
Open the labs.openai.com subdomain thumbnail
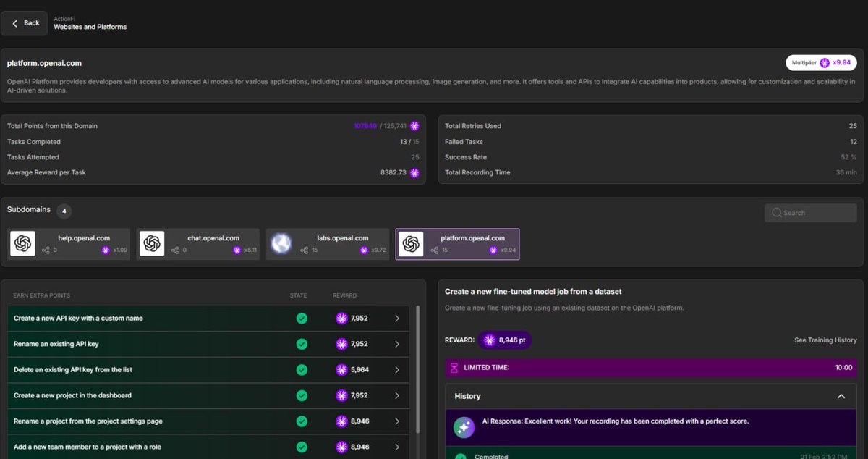[281, 244]
